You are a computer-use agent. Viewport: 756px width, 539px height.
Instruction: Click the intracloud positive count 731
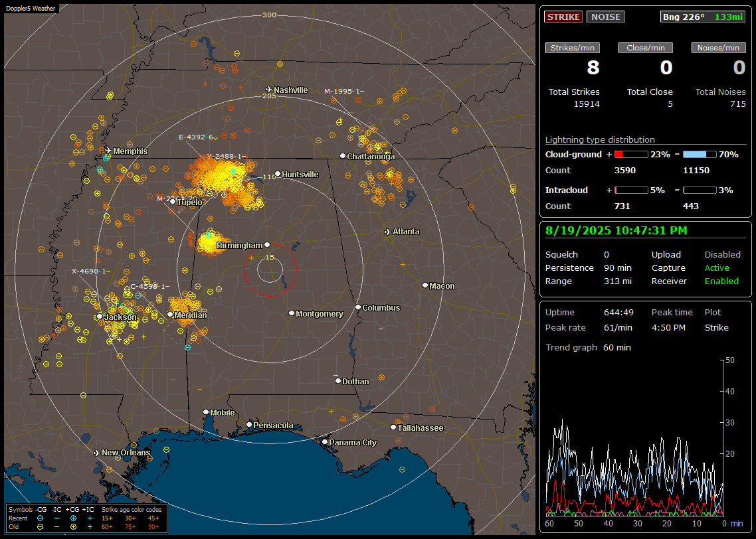[x=622, y=206]
